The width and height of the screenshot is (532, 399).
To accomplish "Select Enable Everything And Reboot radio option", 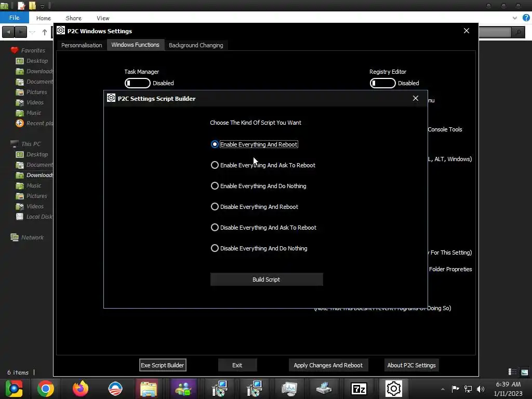I will [x=255, y=144].
